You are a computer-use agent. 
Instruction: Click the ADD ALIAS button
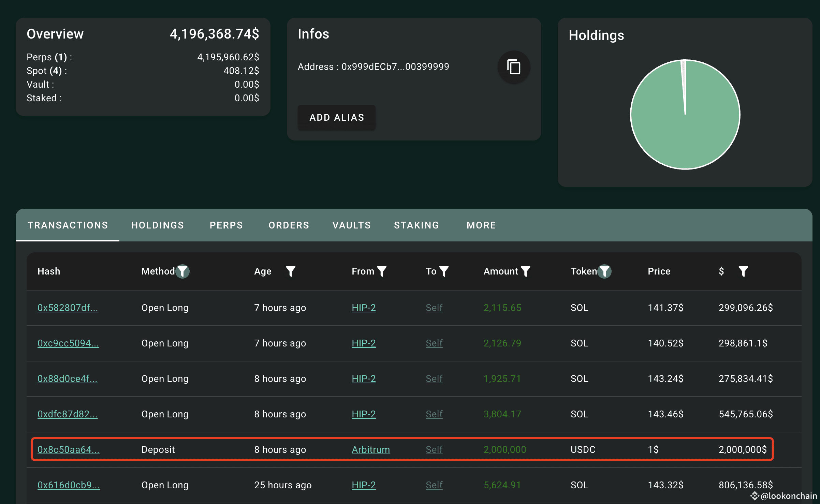337,117
